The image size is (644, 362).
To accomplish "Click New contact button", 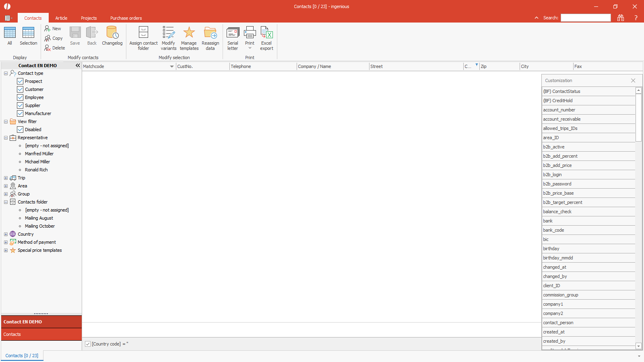I will [x=53, y=29].
